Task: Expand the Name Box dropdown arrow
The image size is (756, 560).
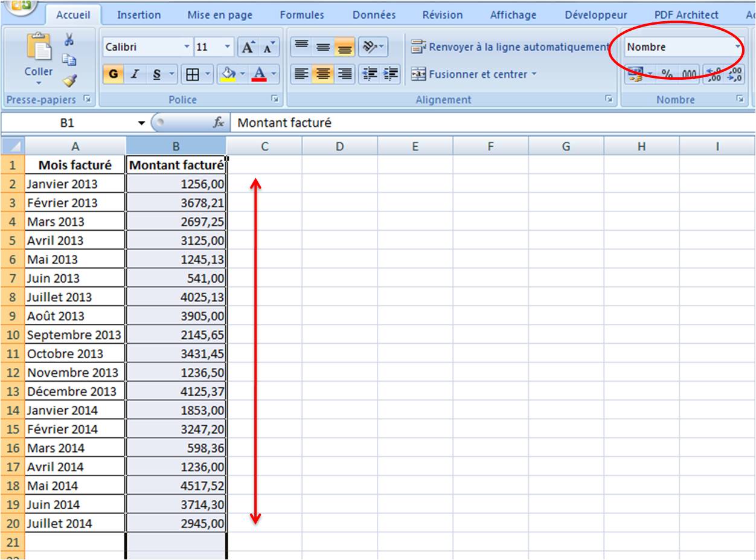Action: click(141, 123)
